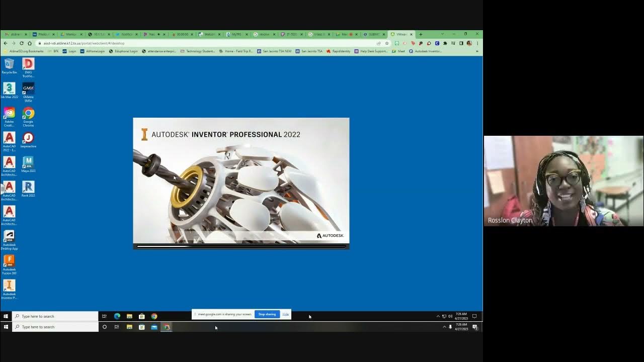Click Stop sharing button
Viewport: 644px width, 362px height.
[267, 314]
